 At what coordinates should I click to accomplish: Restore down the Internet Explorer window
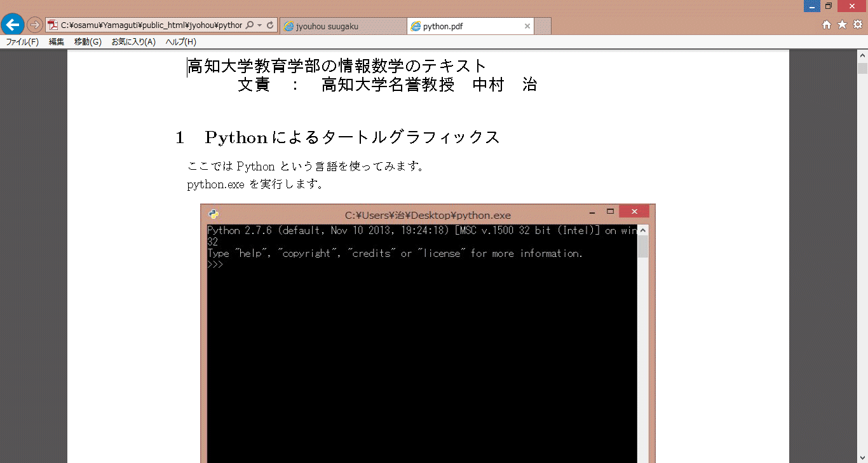829,6
